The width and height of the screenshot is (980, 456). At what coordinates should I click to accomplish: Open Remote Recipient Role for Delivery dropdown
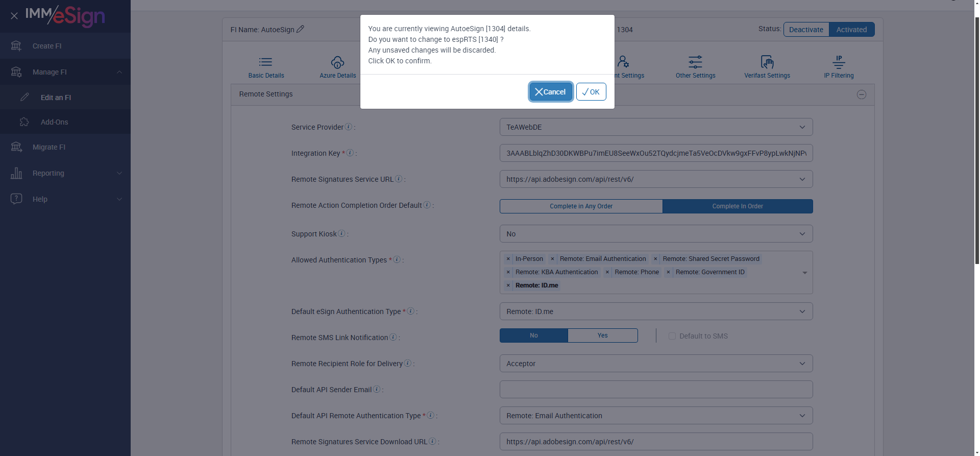point(656,364)
